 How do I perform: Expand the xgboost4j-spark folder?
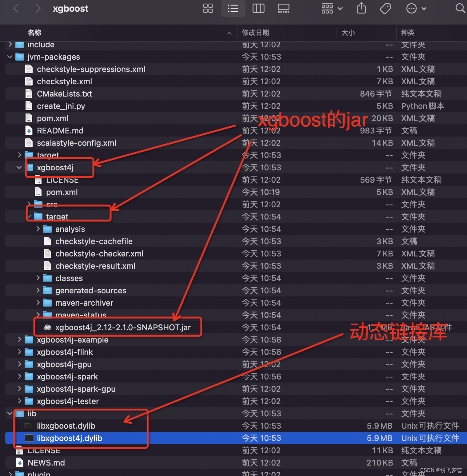pyautogui.click(x=19, y=376)
